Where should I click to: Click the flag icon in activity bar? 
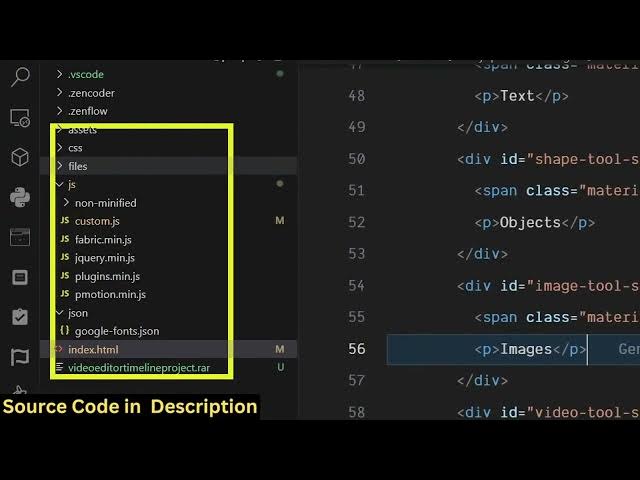tap(20, 357)
